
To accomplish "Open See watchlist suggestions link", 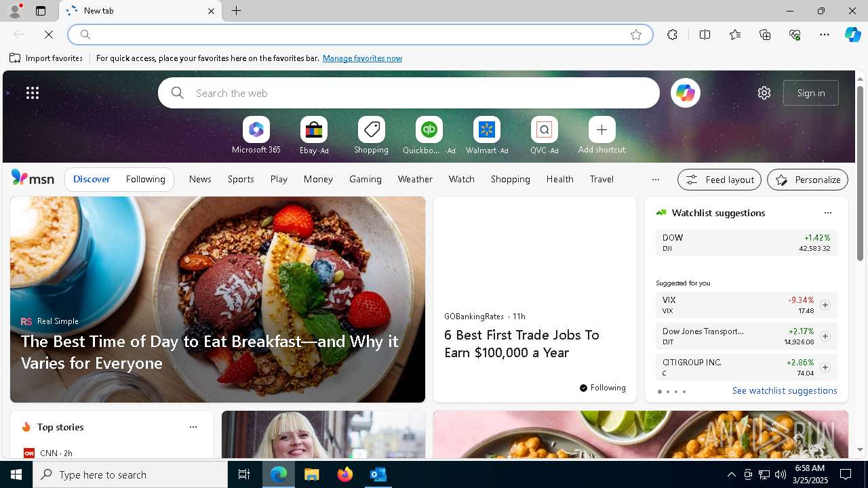I will click(x=785, y=390).
